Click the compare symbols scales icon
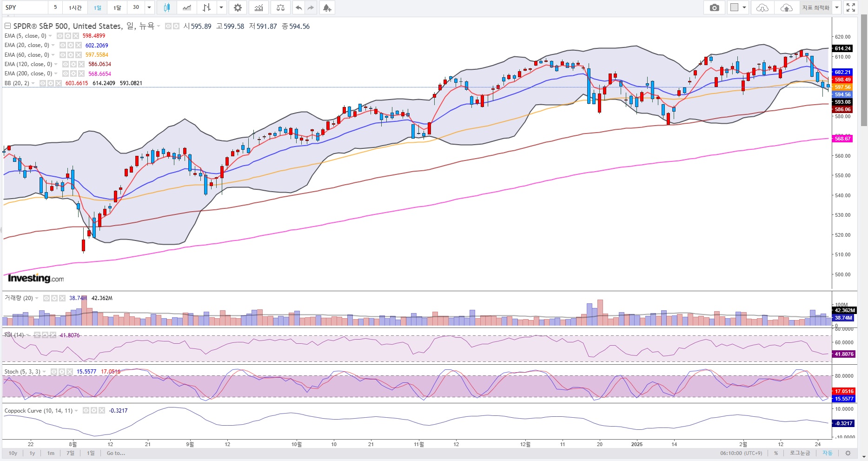The image size is (868, 461). (x=280, y=7)
